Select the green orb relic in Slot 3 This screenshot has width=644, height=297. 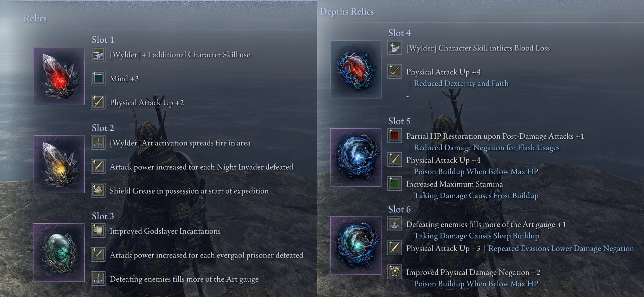[x=59, y=252]
